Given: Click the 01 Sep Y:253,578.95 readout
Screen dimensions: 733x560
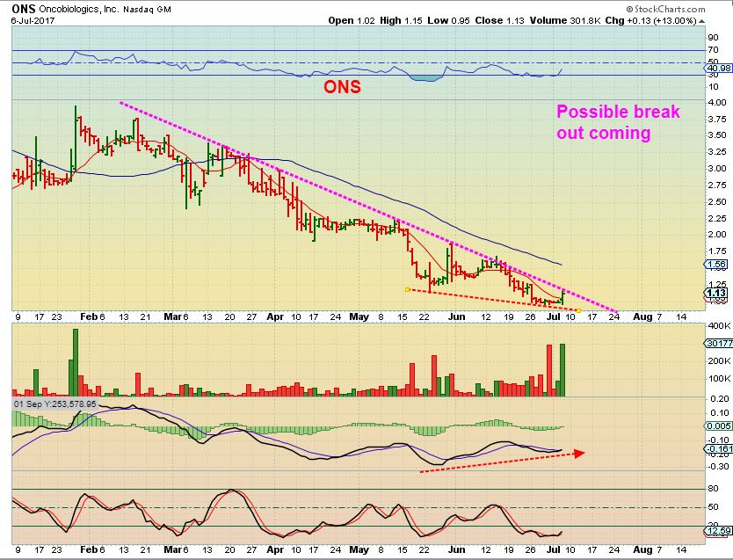Looking at the screenshot, I should click(54, 404).
